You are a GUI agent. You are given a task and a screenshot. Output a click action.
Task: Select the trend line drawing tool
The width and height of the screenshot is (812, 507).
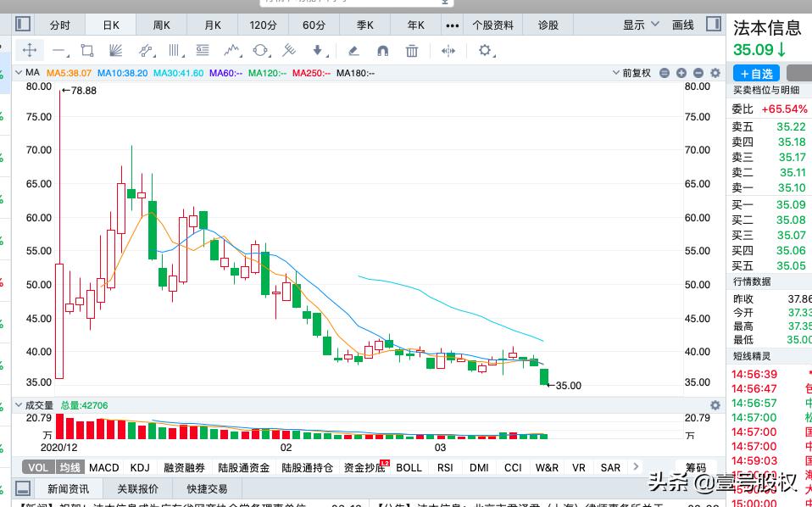tap(58, 50)
